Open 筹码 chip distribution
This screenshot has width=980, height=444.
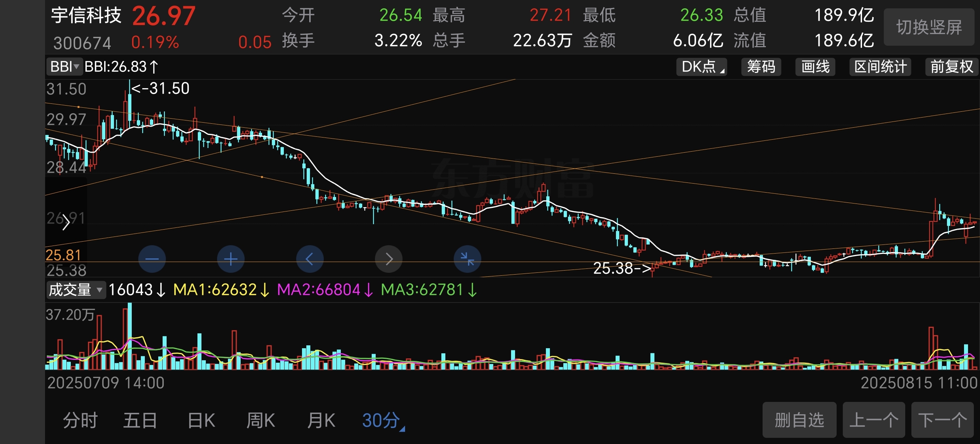(761, 67)
